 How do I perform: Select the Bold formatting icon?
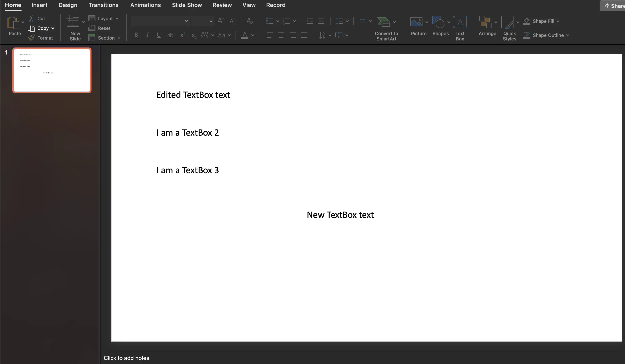136,35
